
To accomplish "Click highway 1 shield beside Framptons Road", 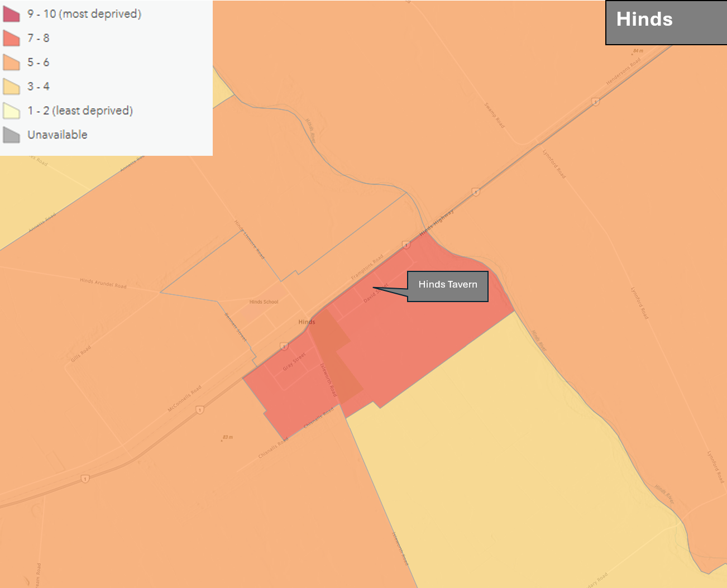I will [406, 245].
